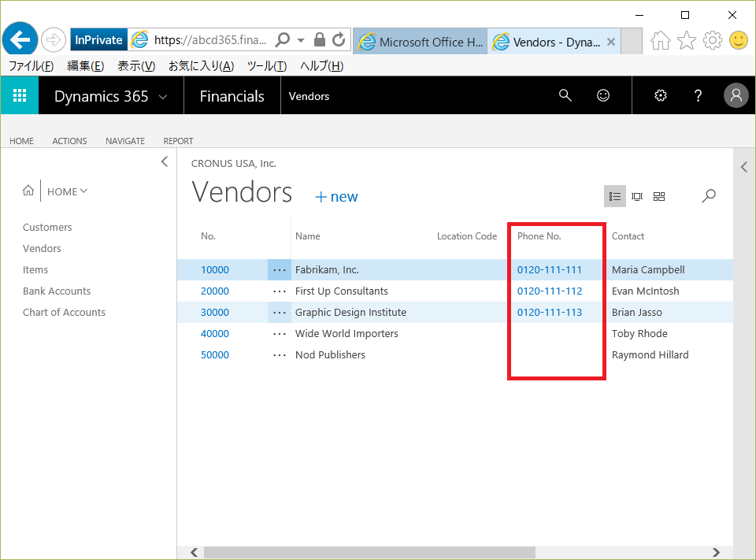756x560 pixels.
Task: Open the ファイル(F) menu
Action: 31,66
